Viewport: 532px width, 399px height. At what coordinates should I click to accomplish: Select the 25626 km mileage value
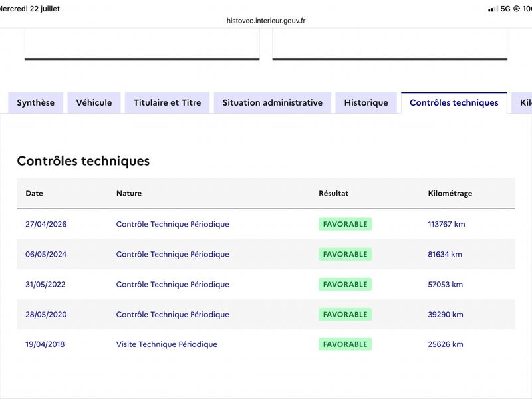[x=446, y=344]
